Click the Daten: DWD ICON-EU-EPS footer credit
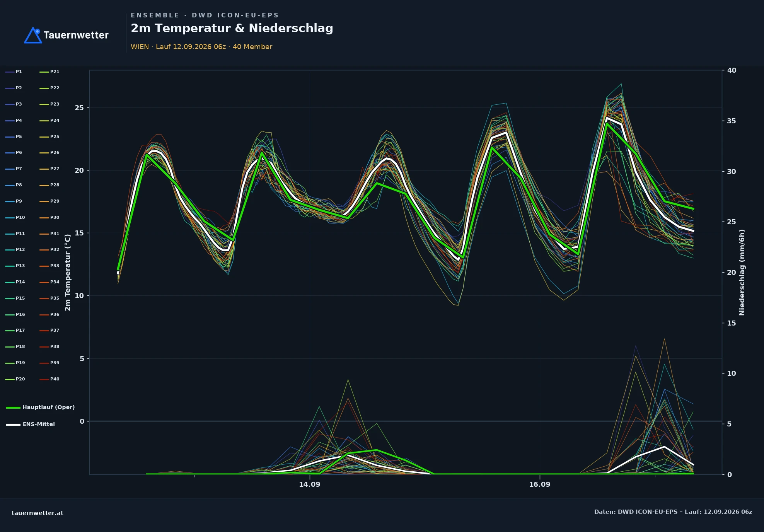764x532 pixels. click(x=673, y=512)
